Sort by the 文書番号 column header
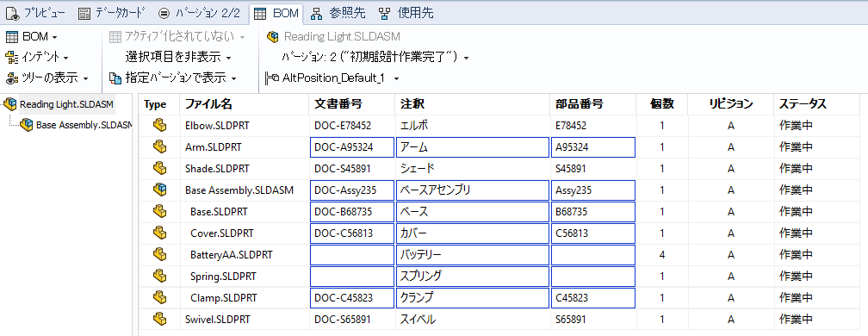Viewport: 868px width, 336px height. 352,104
